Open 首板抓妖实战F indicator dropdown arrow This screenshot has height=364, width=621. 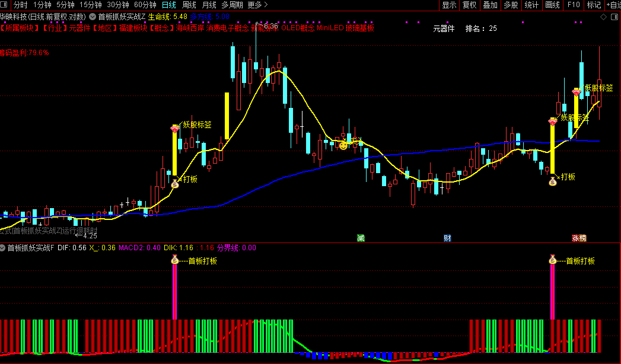pyautogui.click(x=2, y=248)
